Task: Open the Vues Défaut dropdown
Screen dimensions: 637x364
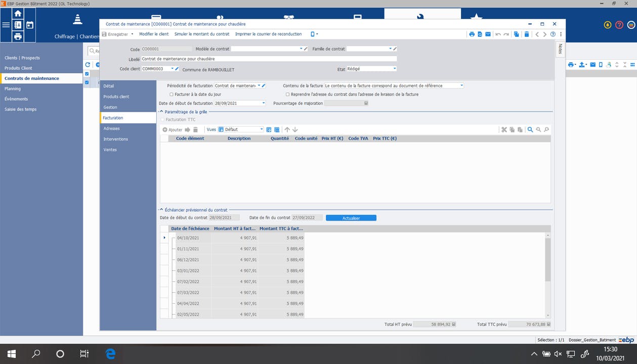Action: coord(262,130)
